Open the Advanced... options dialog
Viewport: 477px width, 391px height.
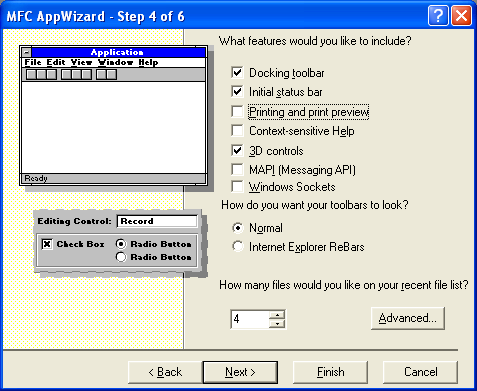point(408,318)
